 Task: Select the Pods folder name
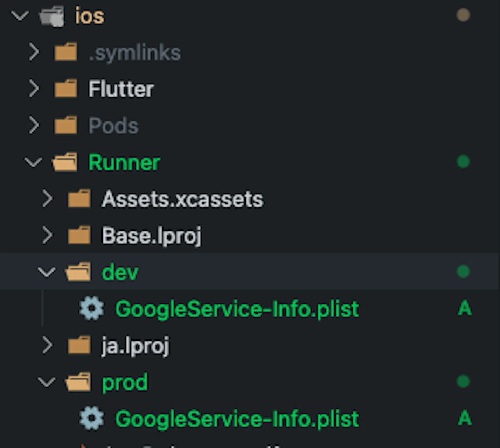click(113, 126)
